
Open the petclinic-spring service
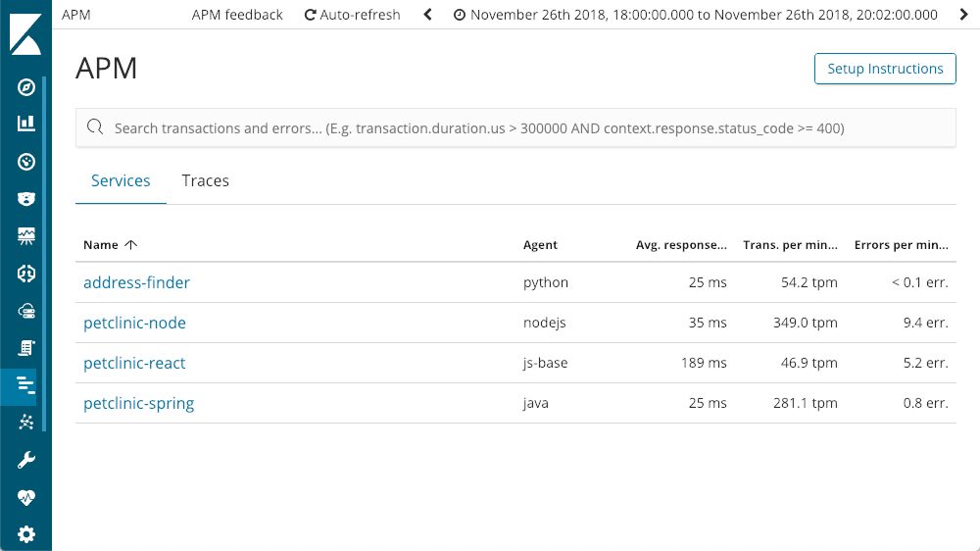click(x=139, y=403)
